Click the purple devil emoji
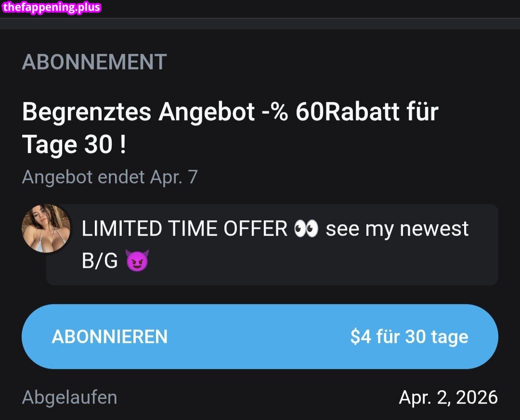Viewport: 520px width, 420px height. 137,260
